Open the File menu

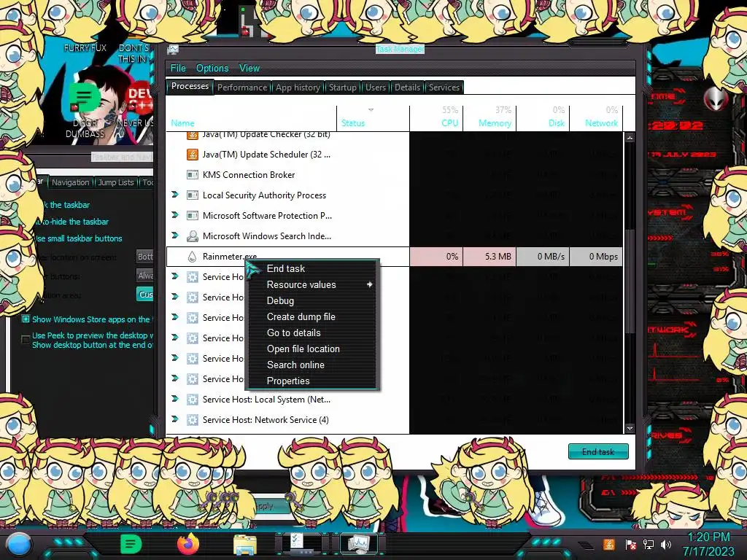(178, 68)
